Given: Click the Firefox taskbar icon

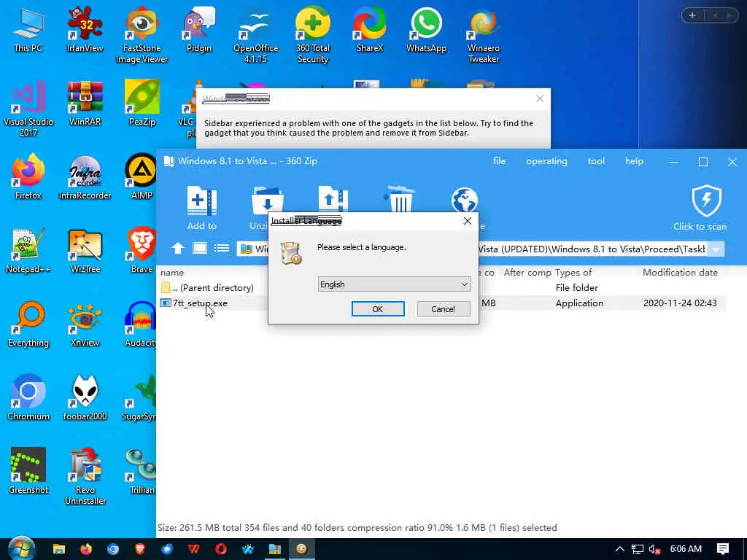Looking at the screenshot, I should (x=86, y=549).
